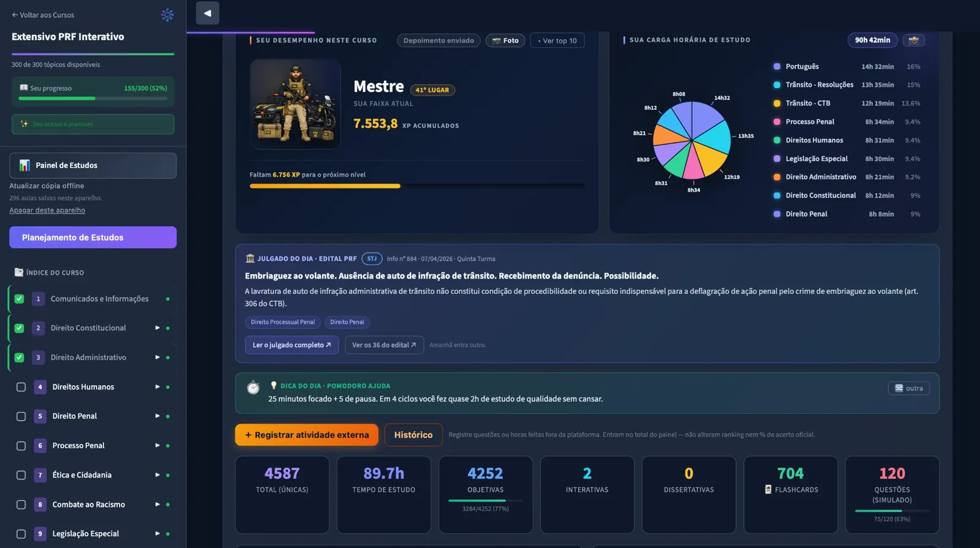
Task: Click the camera icon beside 90h 42min
Action: (x=913, y=40)
